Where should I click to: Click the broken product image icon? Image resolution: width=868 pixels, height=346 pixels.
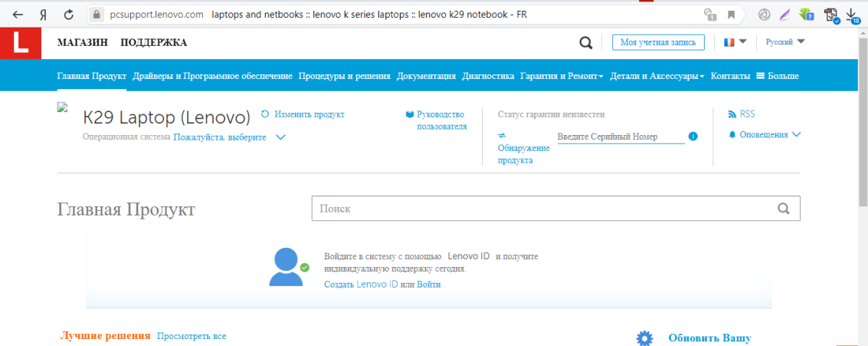point(62,107)
